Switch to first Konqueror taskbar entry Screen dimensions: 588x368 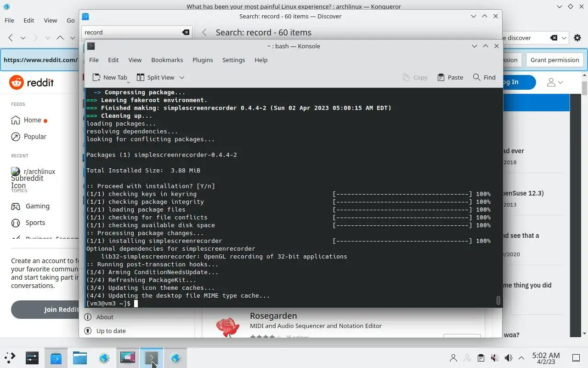click(x=104, y=358)
